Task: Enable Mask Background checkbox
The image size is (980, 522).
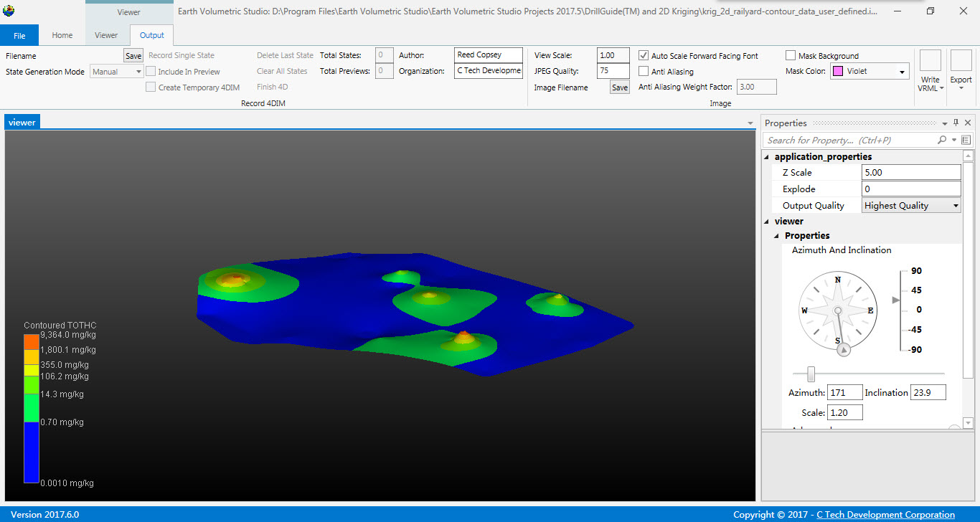Action: click(791, 55)
